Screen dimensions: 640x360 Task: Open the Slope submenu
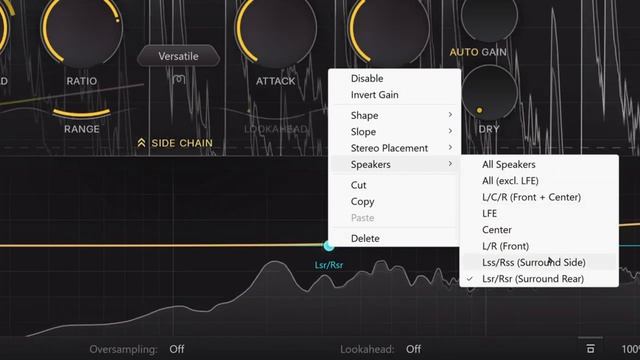(394, 132)
